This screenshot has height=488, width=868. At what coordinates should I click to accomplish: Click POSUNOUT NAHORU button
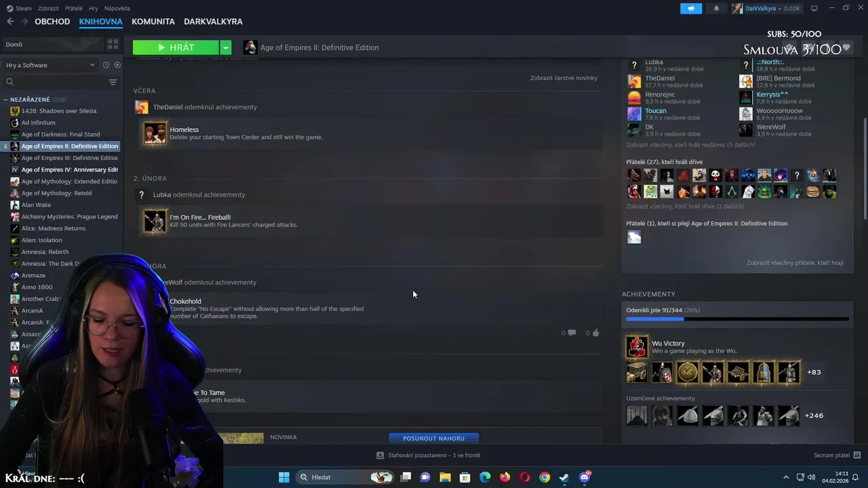434,439
